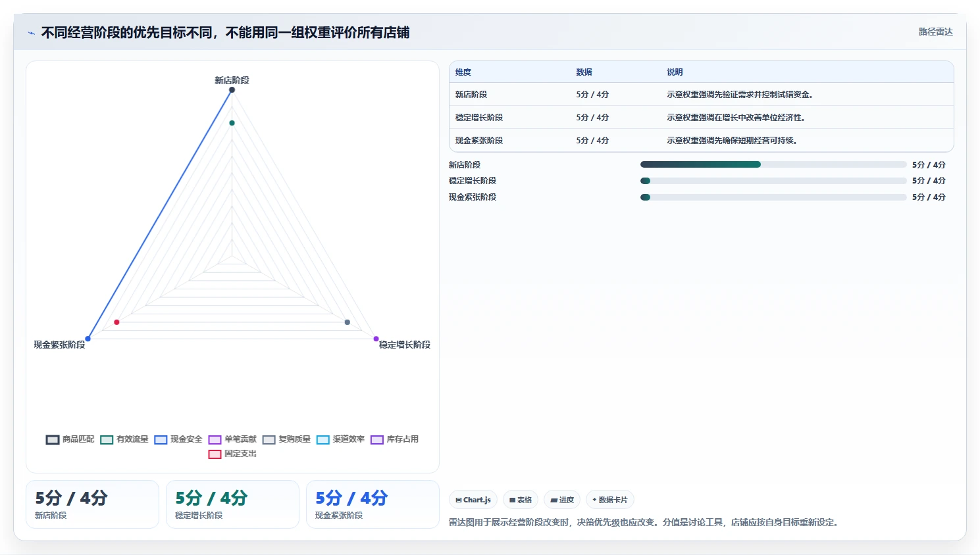Click the 维度 column header
980x555 pixels.
click(463, 72)
